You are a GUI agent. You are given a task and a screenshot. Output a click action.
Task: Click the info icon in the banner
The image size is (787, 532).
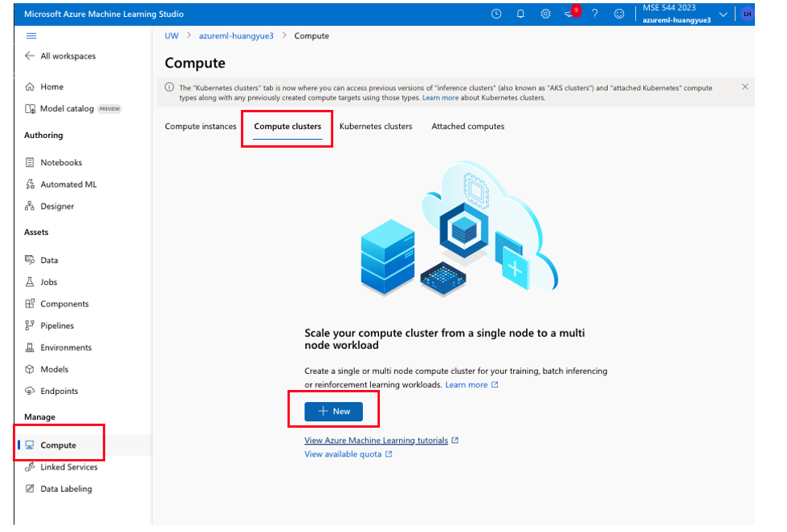169,87
